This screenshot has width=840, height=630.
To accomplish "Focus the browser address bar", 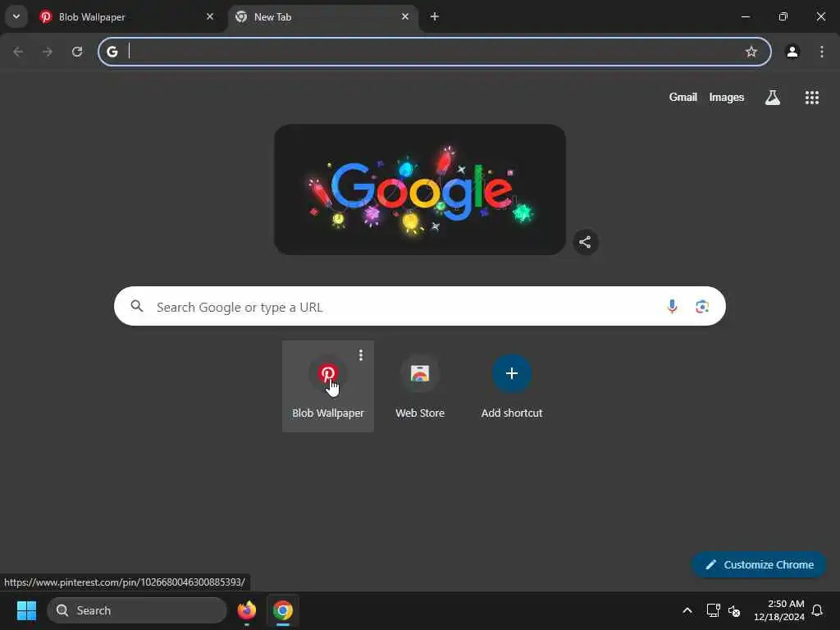I will pos(434,52).
